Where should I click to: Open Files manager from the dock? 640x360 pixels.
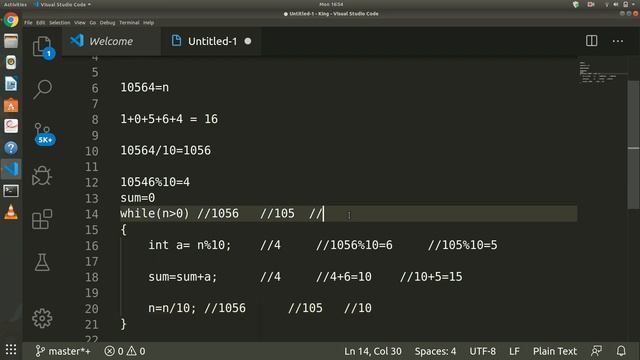pyautogui.click(x=11, y=41)
